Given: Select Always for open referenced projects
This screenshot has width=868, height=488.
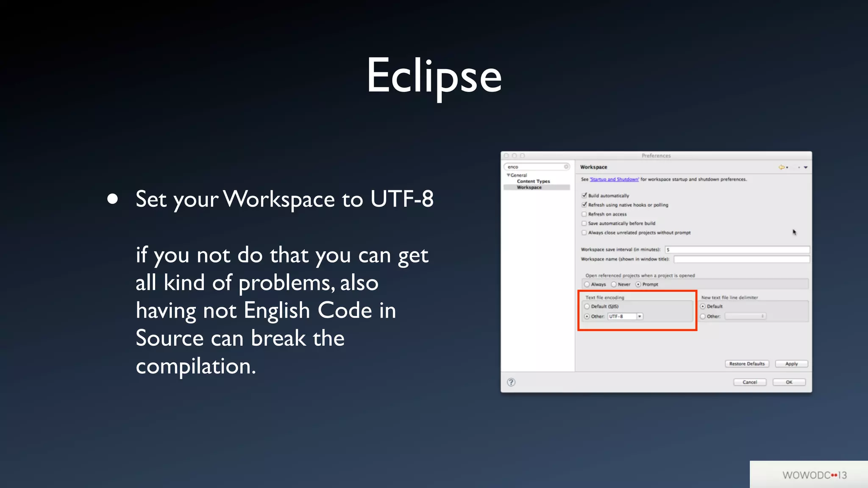Looking at the screenshot, I should click(587, 284).
